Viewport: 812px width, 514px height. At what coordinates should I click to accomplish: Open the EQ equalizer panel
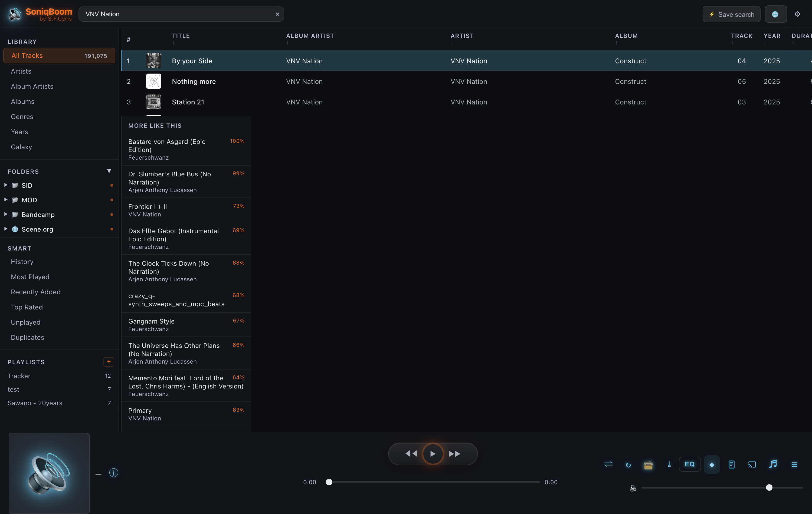click(690, 464)
